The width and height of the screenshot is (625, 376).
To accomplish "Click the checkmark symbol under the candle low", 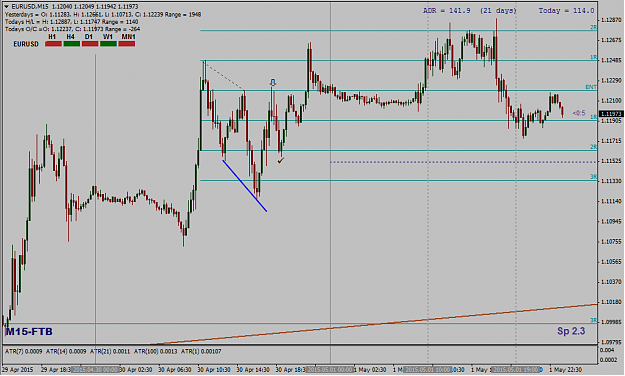I will 281,160.
